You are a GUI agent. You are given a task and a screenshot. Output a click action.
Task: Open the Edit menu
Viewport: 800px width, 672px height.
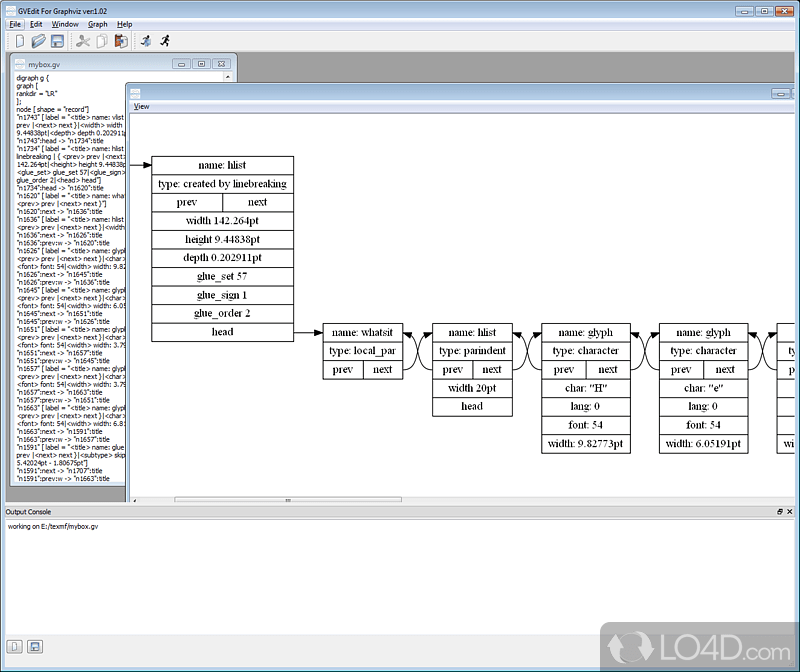tap(36, 24)
